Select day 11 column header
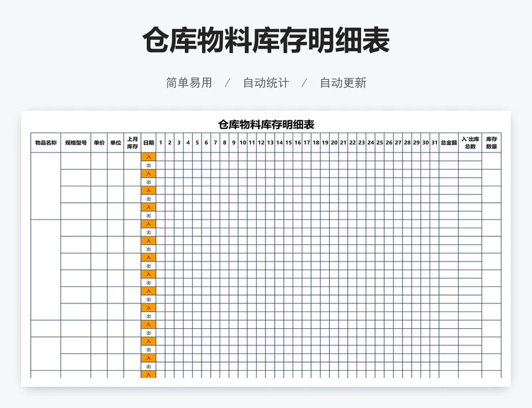This screenshot has height=408, width=532. tap(252, 142)
